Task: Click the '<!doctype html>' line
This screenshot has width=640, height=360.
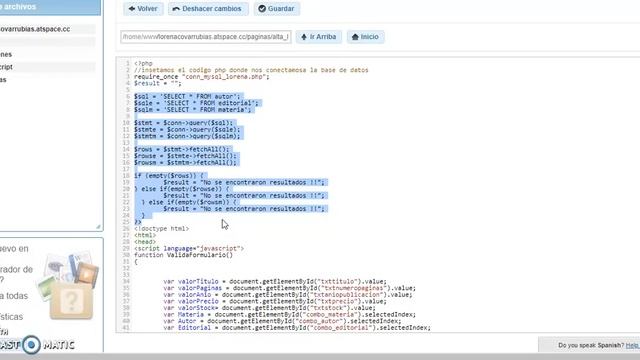Action: tap(161, 229)
